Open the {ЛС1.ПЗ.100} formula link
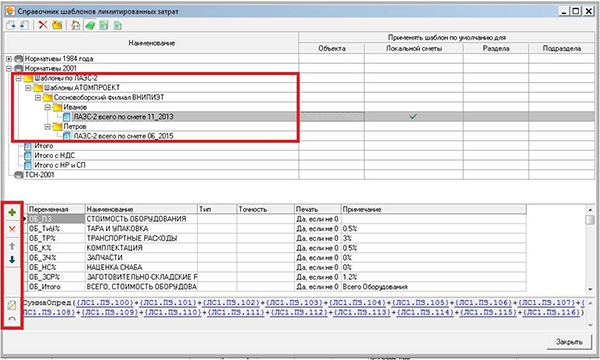Viewport: 600px width, 360px height. [104, 303]
